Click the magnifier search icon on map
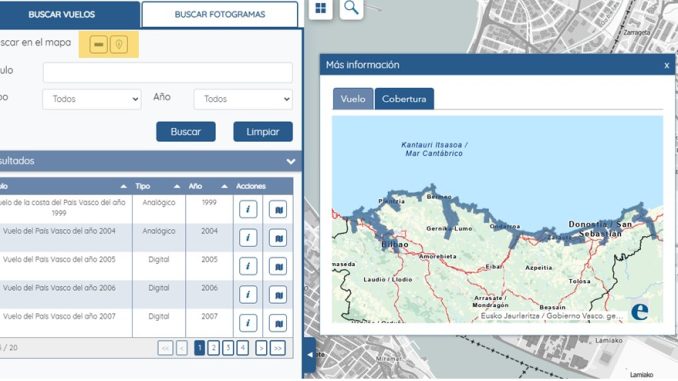 coord(351,8)
